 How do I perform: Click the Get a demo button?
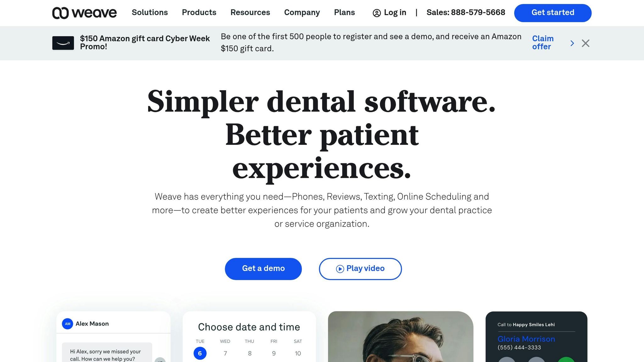(263, 269)
